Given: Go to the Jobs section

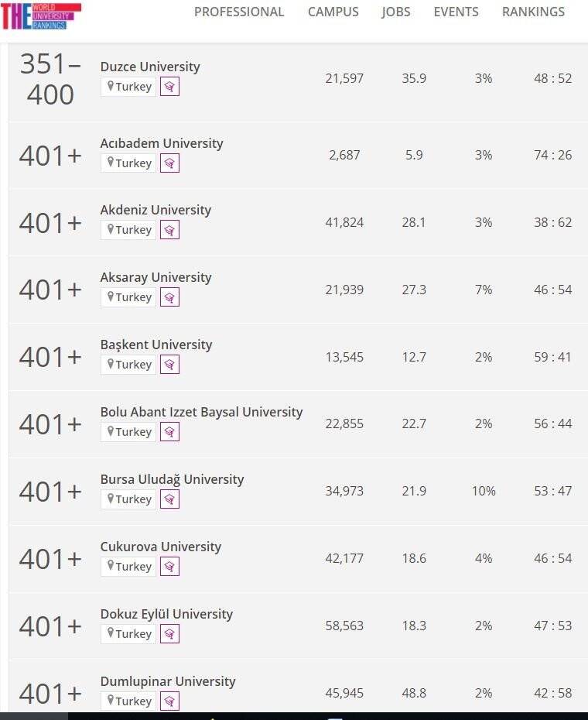Looking at the screenshot, I should tap(396, 12).
